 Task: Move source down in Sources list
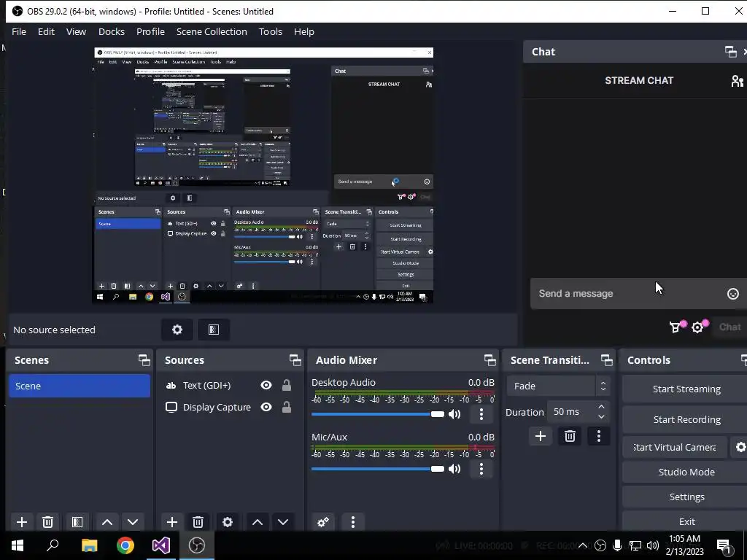coord(283,522)
